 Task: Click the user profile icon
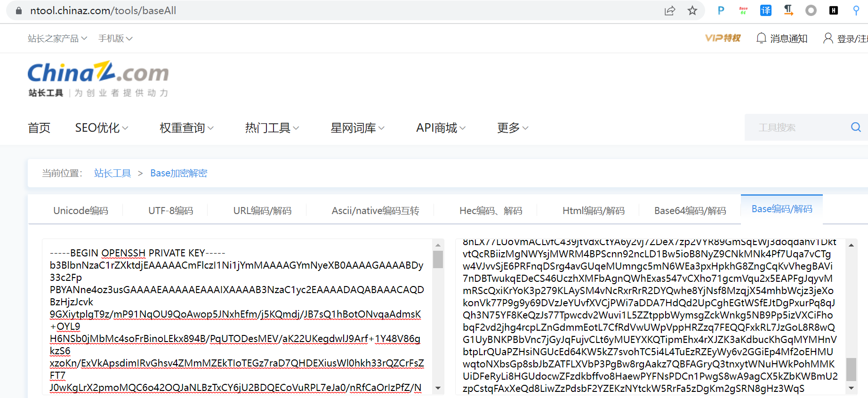coord(828,38)
